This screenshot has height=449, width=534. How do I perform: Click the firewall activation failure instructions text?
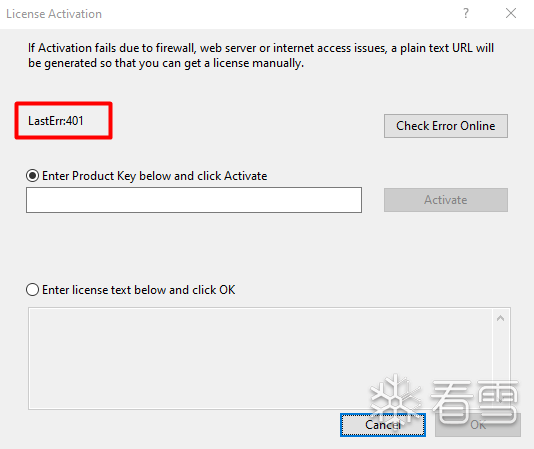[261, 55]
